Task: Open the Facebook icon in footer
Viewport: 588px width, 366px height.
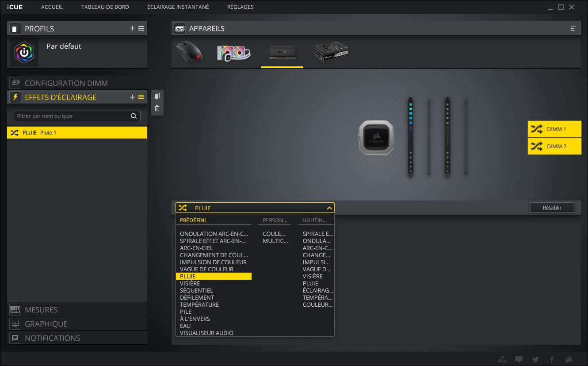Action: coord(552,359)
